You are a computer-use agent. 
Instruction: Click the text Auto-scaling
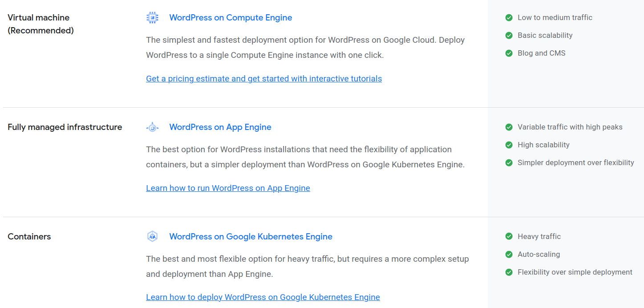pos(539,255)
